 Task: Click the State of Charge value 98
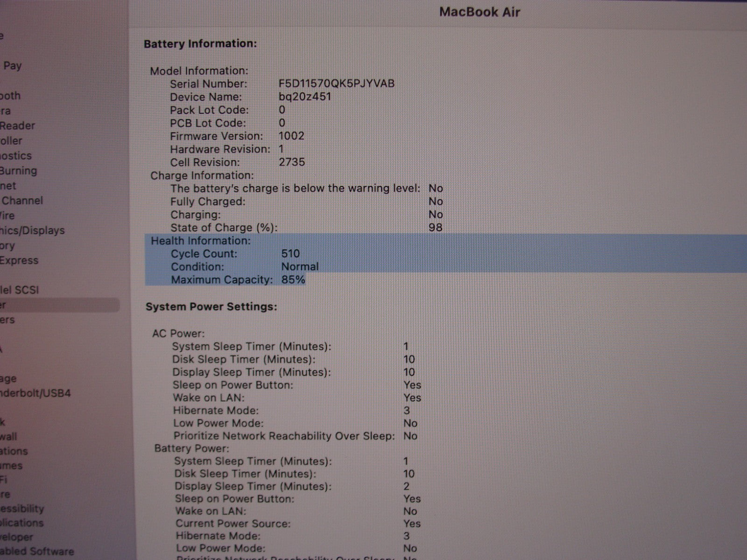435,228
